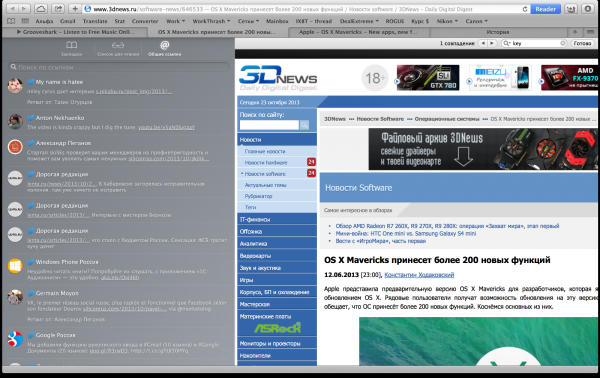600x378 pixels.
Task: Click the site search magnifier button
Action: 305,125
